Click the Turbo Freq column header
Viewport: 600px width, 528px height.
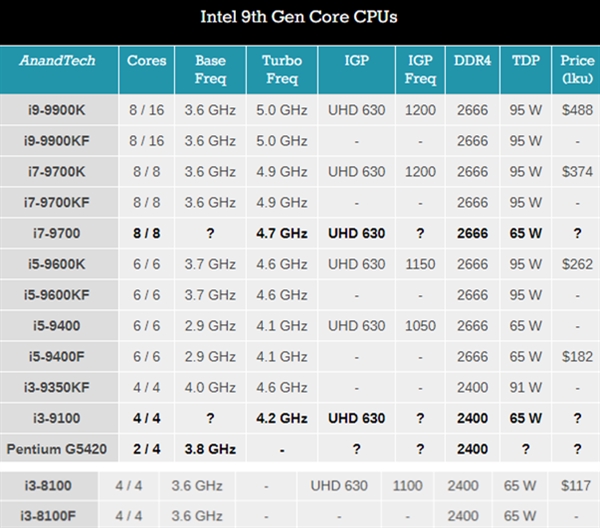pos(281,69)
